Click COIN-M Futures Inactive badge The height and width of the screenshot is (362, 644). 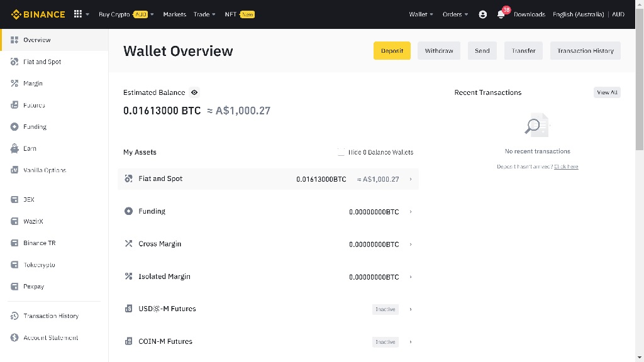pos(386,342)
